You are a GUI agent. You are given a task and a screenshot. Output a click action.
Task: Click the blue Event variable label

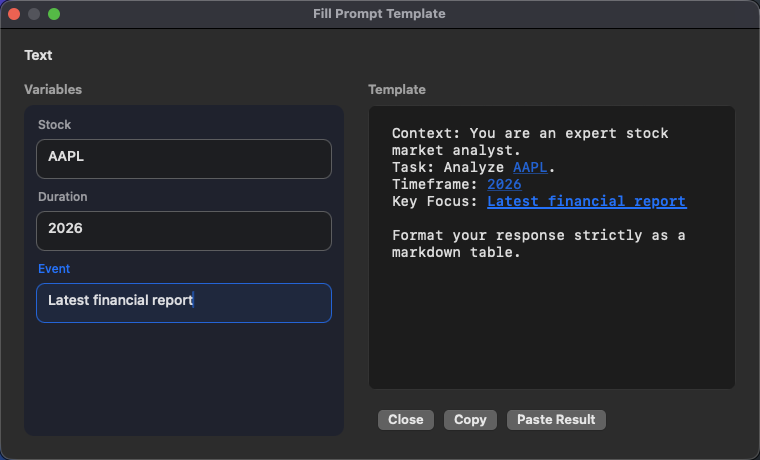click(x=54, y=269)
